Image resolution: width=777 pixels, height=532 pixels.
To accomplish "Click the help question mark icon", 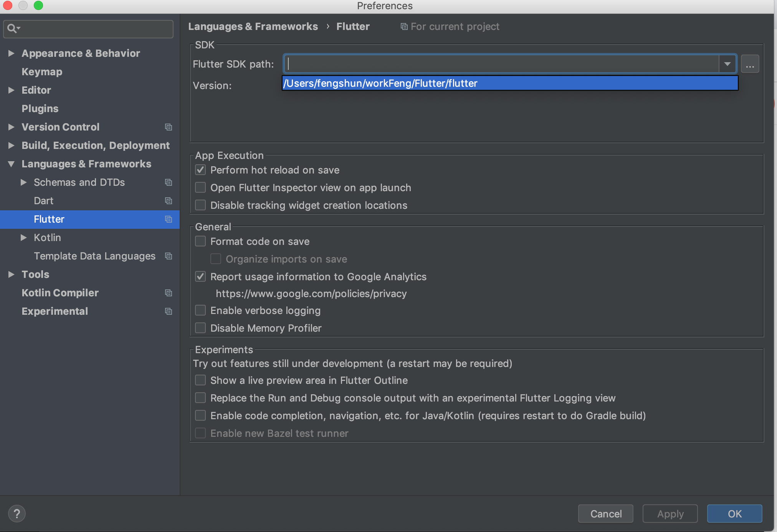I will click(x=17, y=514).
